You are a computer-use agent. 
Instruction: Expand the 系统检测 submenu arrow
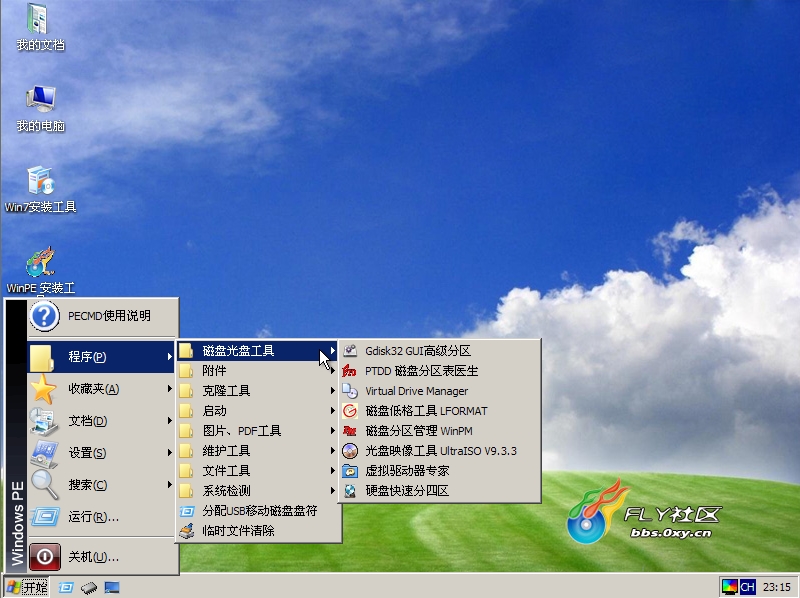coord(332,491)
